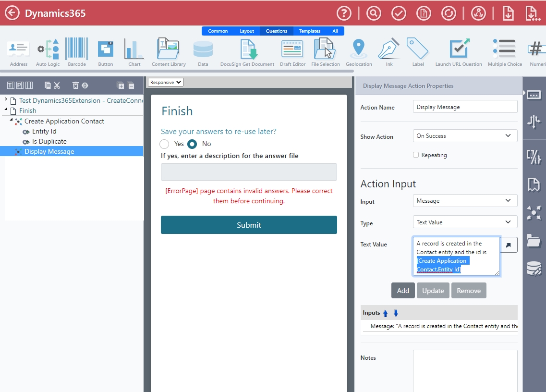Click the Notes text area

(465, 371)
